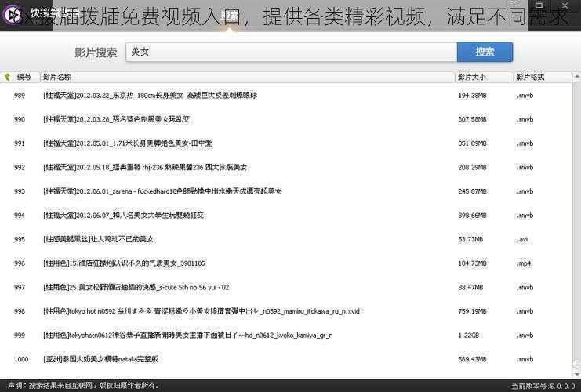Click the 307.58MB size cell
Viewport: 581px width, 392px height.
point(472,119)
